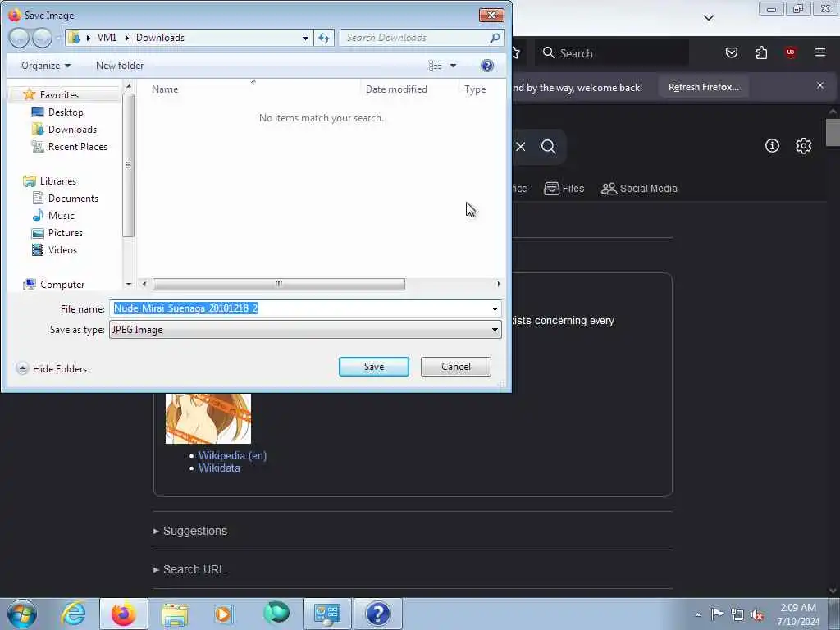Expand the VM1 breadcrumb arrow

coord(126,38)
